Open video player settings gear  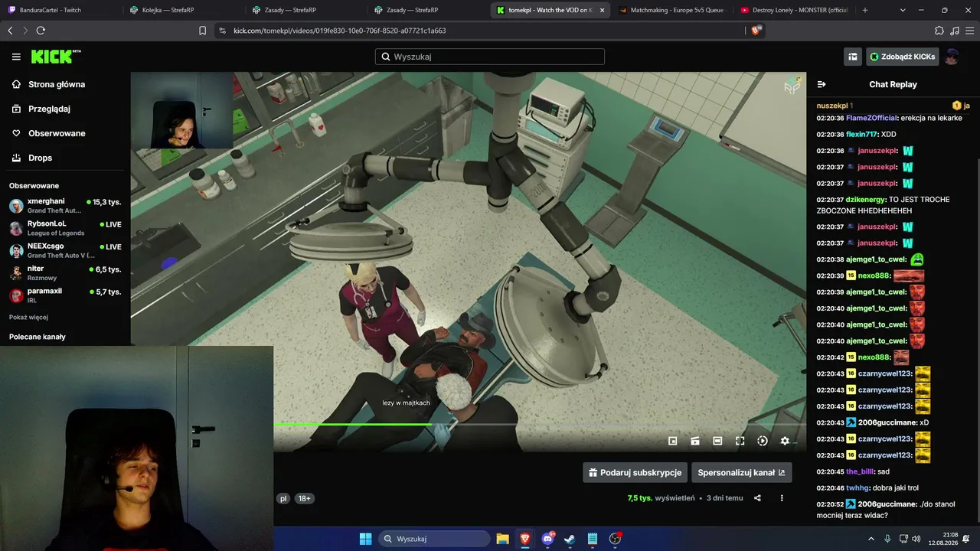click(785, 441)
